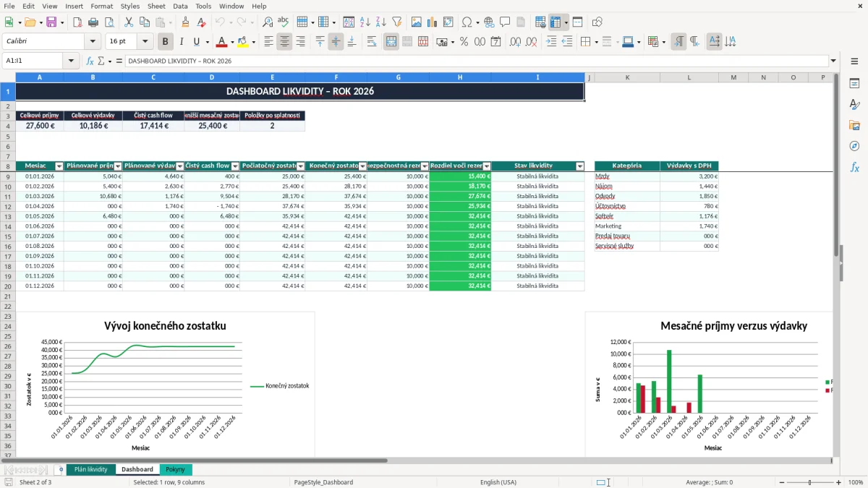This screenshot has height=488, width=868.
Task: Open sidebar Gallery icon
Action: pyautogui.click(x=854, y=126)
